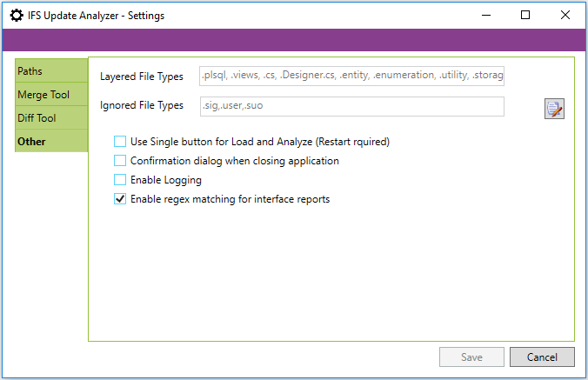
Task: Close the Settings window
Action: tap(565, 15)
